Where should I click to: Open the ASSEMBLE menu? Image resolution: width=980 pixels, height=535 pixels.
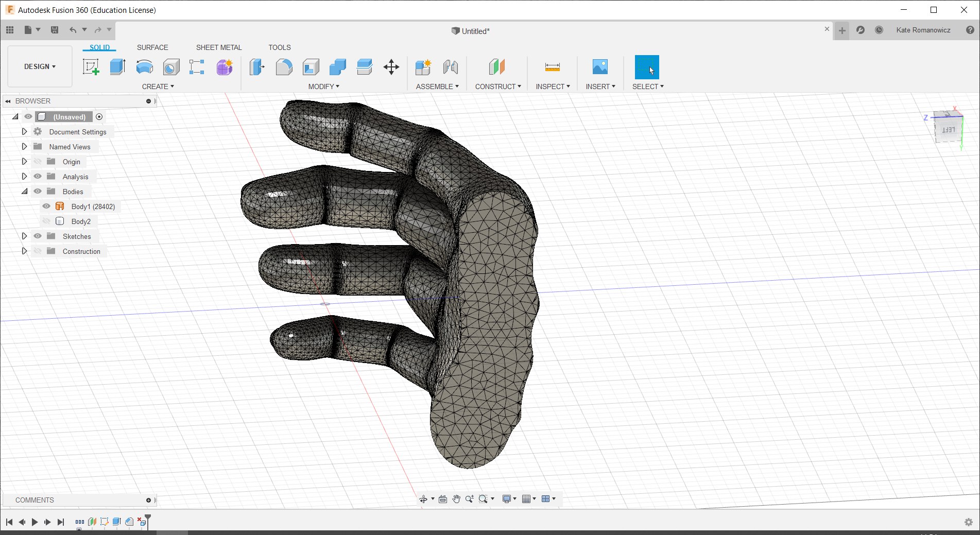point(437,87)
